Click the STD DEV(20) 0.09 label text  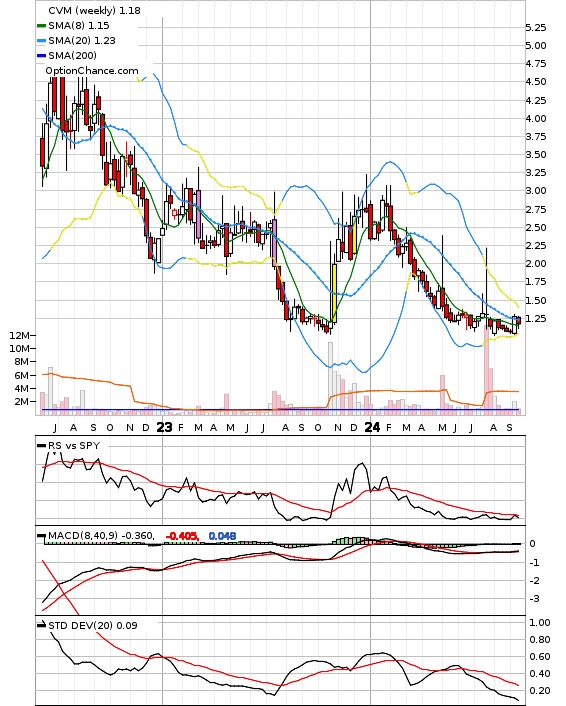click(x=93, y=625)
